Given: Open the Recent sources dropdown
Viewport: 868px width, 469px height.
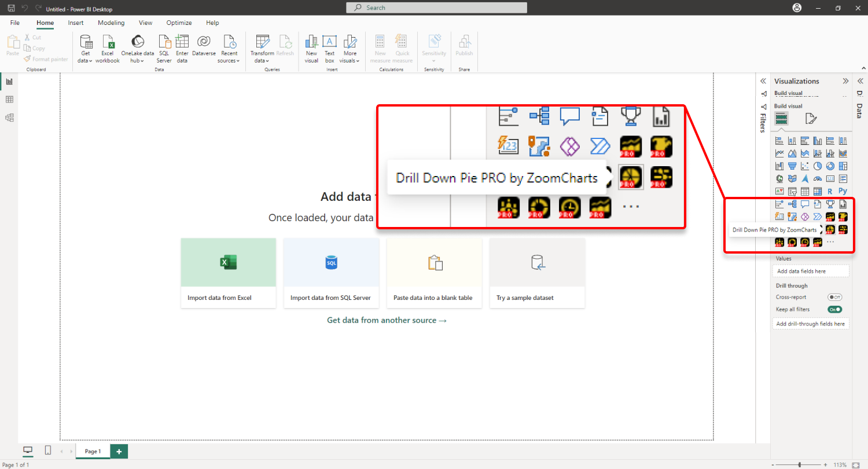Looking at the screenshot, I should (229, 49).
